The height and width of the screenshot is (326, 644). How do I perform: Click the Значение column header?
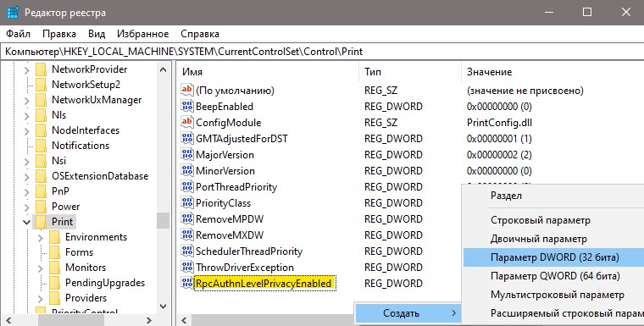pos(552,72)
